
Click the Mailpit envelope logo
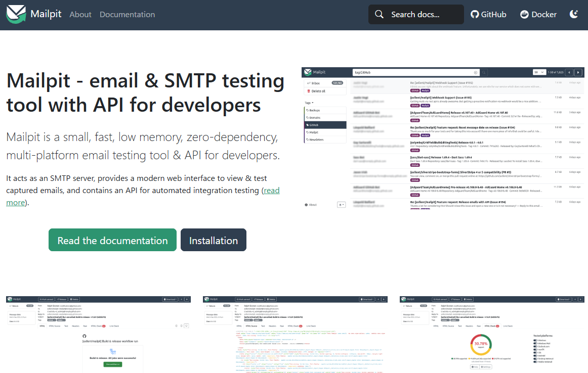[16, 14]
